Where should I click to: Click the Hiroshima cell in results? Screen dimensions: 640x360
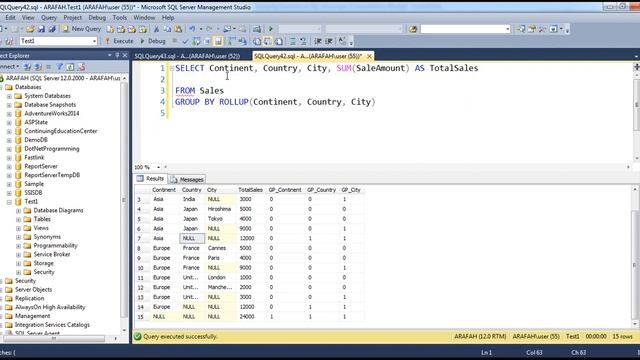[x=220, y=209]
